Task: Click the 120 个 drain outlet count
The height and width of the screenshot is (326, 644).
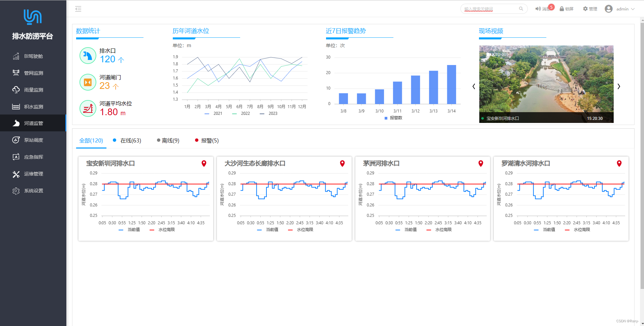Action: coord(112,59)
